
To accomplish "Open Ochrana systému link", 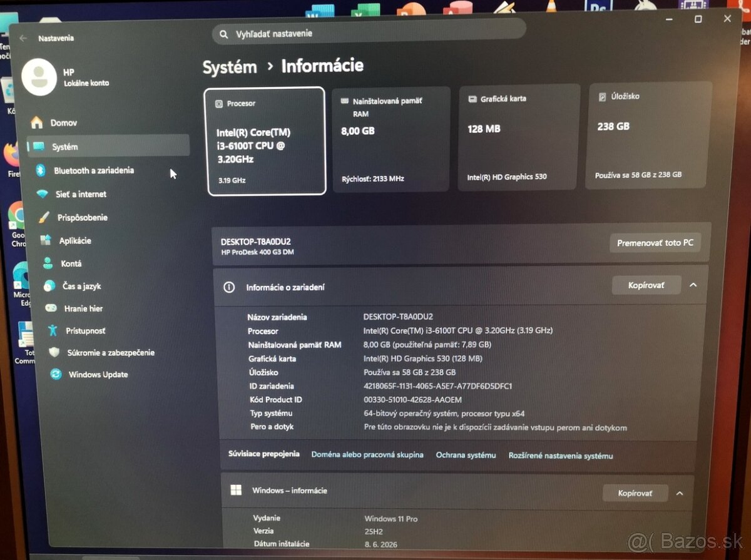I will click(x=466, y=456).
